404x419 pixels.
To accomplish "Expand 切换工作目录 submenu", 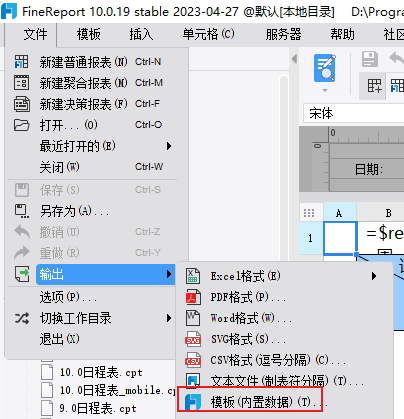I will click(169, 318).
